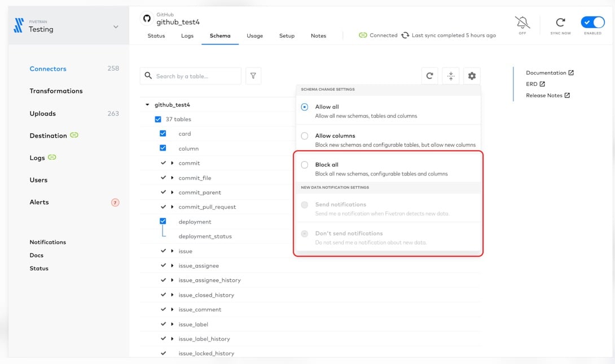
Task: Click the Documentation external link icon
Action: click(571, 73)
